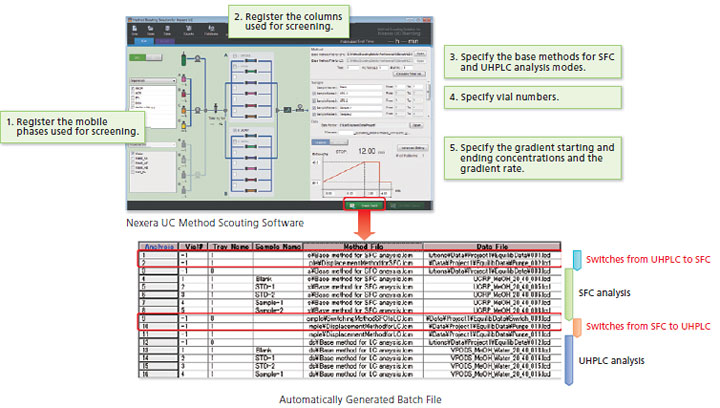Select pink mobile phase bottle A
Image resolution: width=720 pixels, height=408 pixels.
pyautogui.click(x=184, y=78)
